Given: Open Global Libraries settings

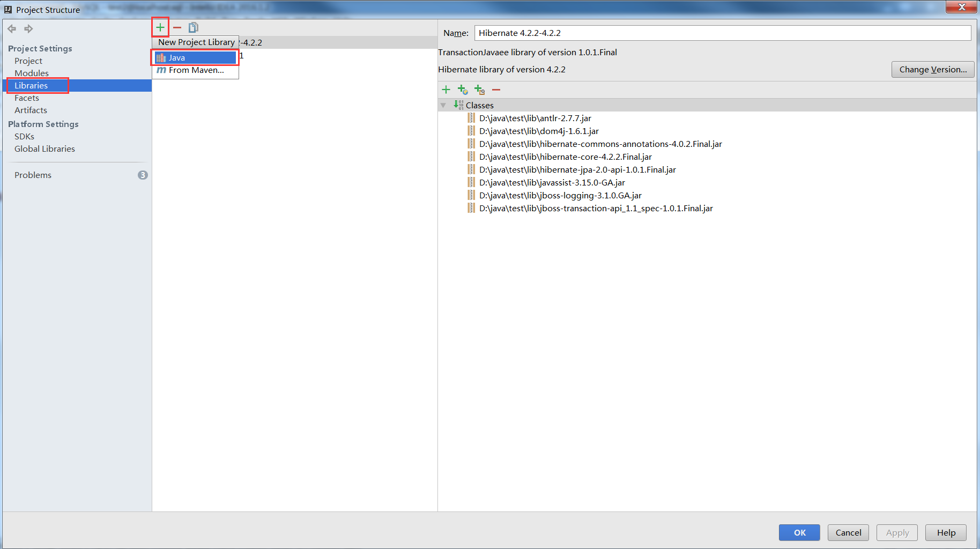Looking at the screenshot, I should [x=44, y=149].
